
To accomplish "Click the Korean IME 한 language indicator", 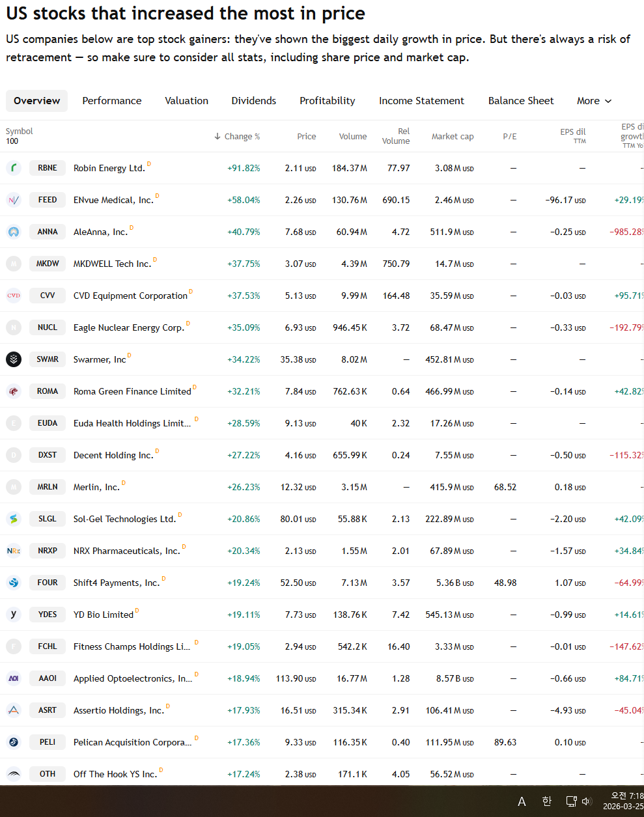I will pyautogui.click(x=547, y=801).
